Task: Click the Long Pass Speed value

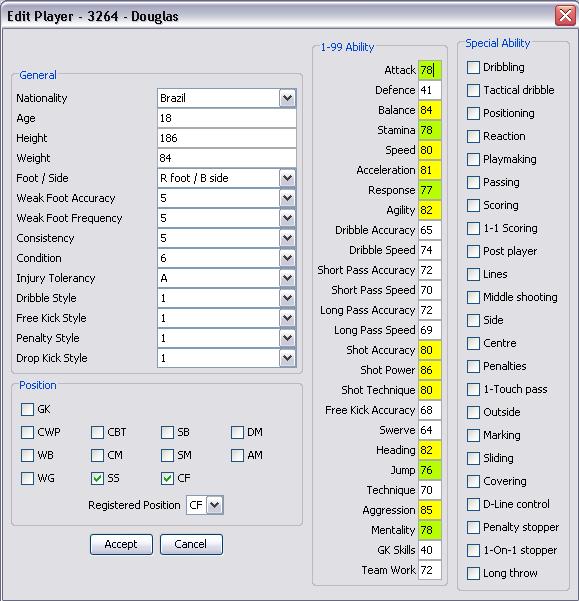Action: click(430, 330)
